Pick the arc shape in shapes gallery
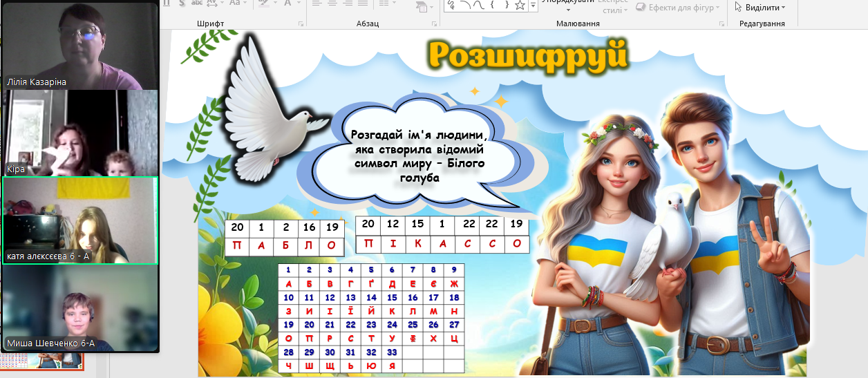This screenshot has width=868, height=378. [x=466, y=4]
